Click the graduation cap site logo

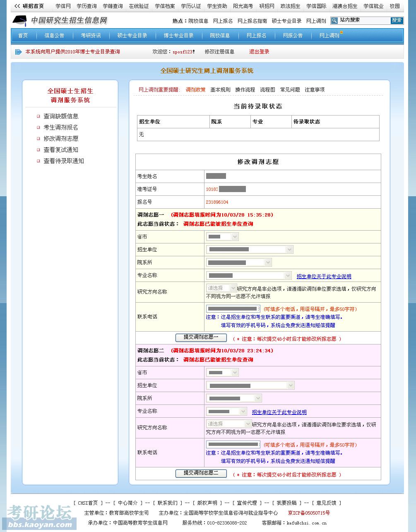[19, 20]
